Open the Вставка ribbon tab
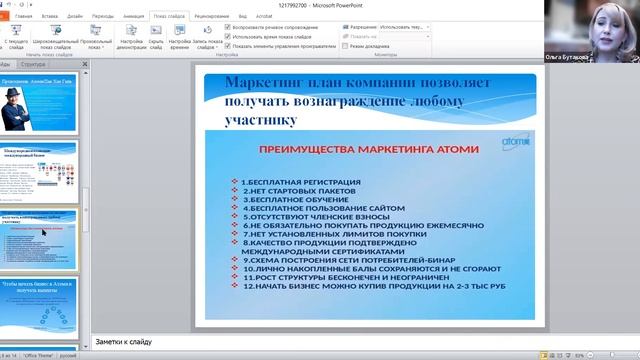This screenshot has height=360, width=640. click(x=50, y=16)
